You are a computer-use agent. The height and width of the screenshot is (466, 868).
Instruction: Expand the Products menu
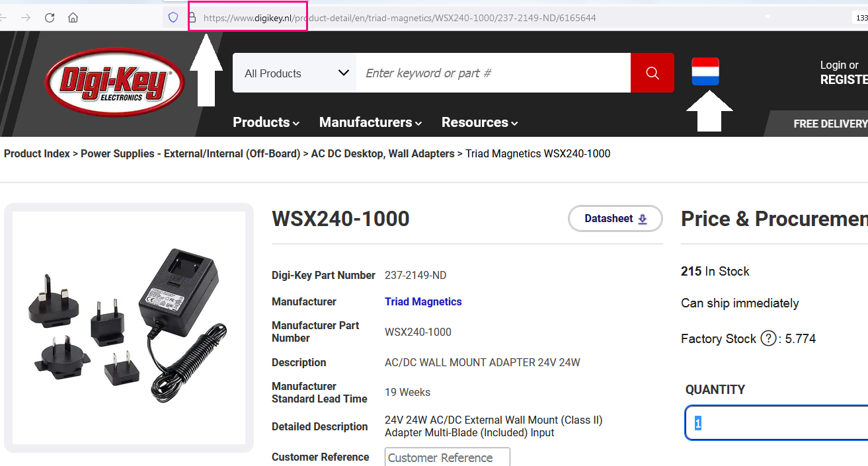coord(266,122)
